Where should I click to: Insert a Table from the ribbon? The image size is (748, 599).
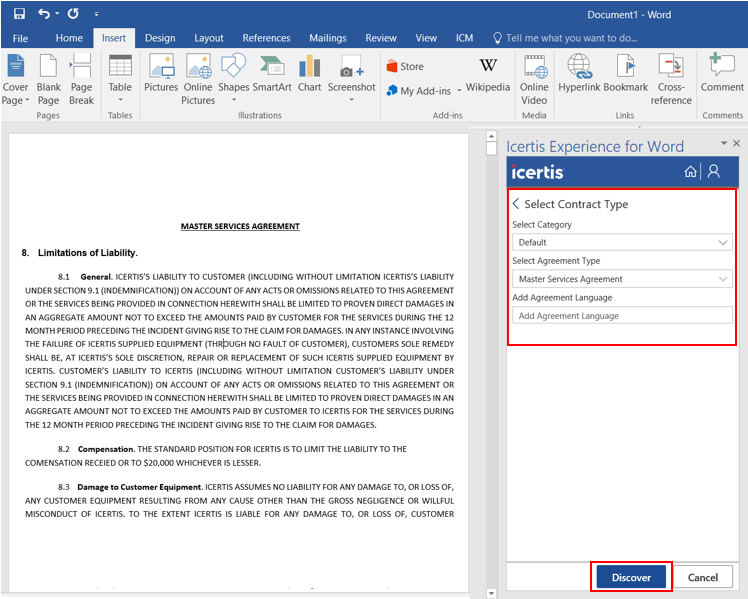coord(120,78)
